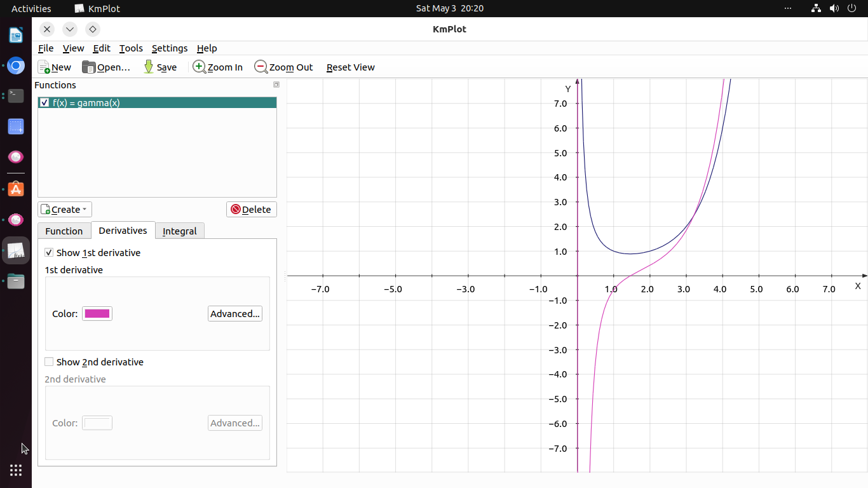The width and height of the screenshot is (868, 488).
Task: Zoom out of the graph
Action: (x=284, y=67)
